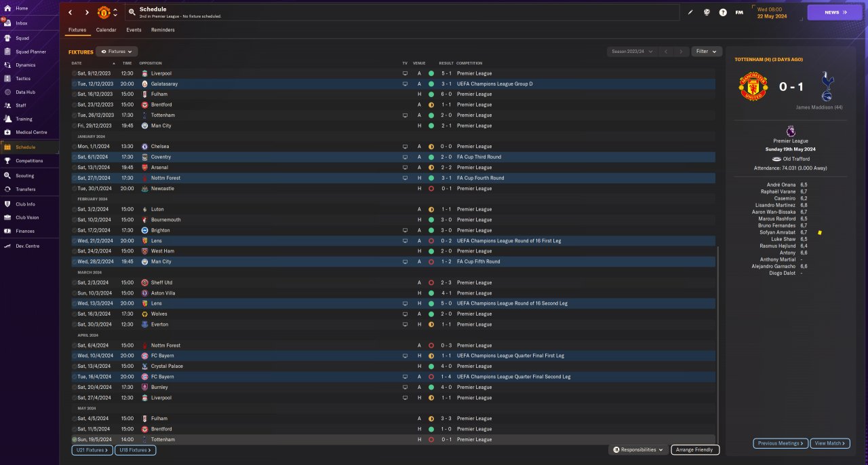Click the NEWS continue button
Viewport: 868px width, 465px height.
pos(834,12)
